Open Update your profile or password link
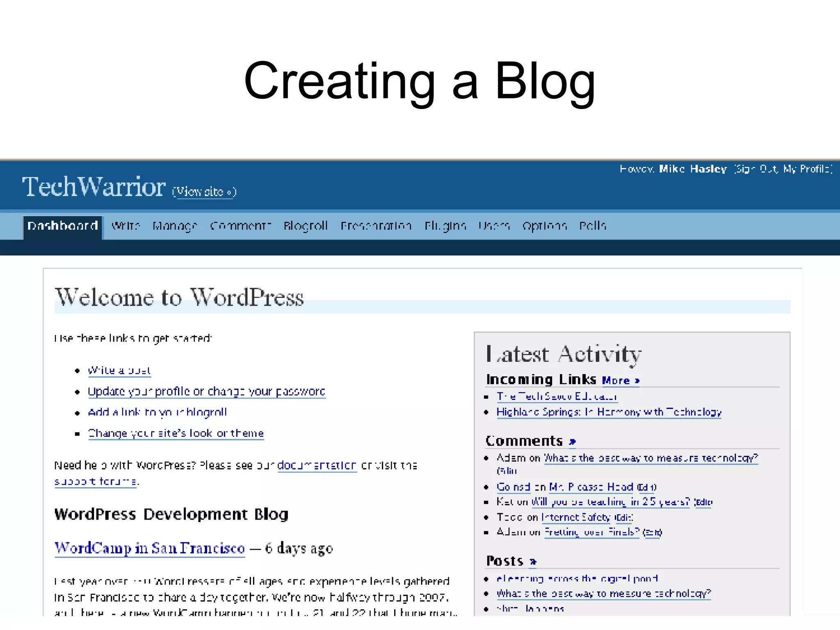The height and width of the screenshot is (630, 840). click(206, 392)
